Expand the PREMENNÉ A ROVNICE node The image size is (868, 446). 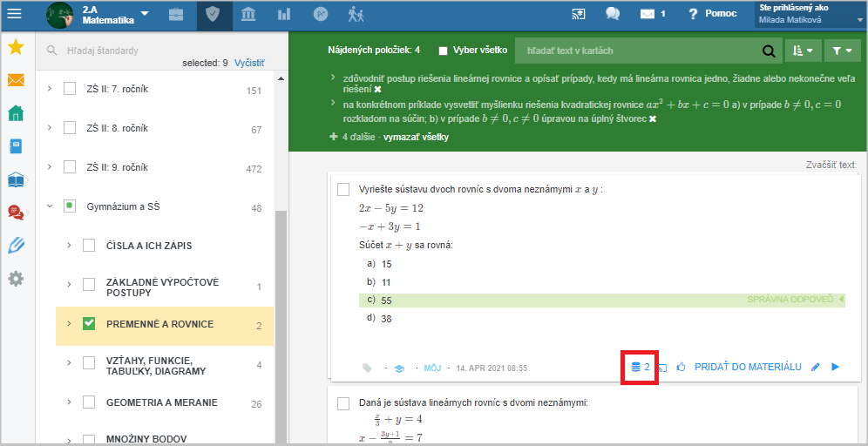[69, 324]
